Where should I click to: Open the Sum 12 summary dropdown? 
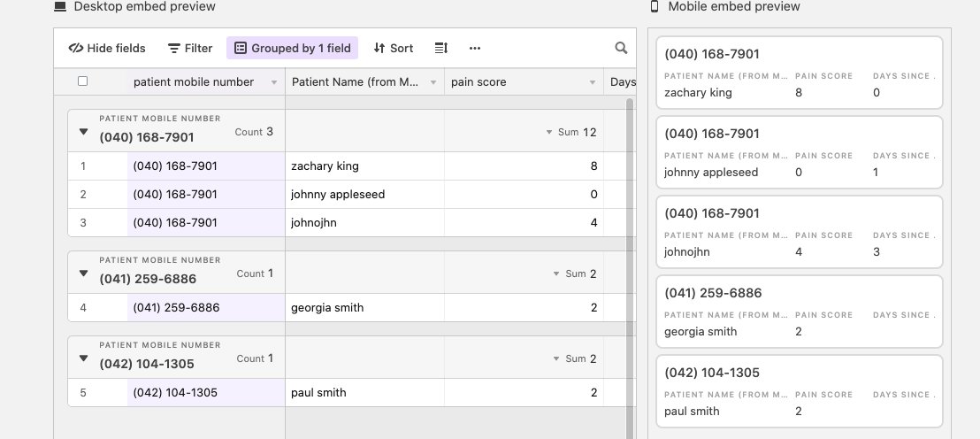click(x=571, y=132)
